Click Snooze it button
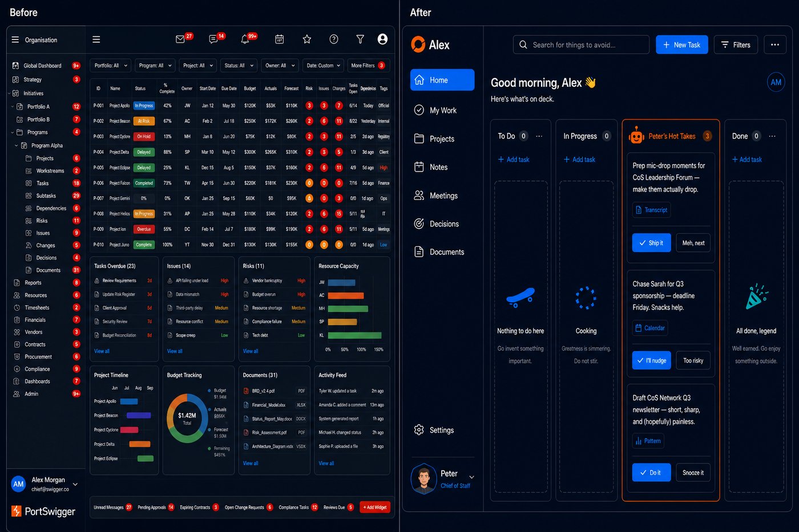Viewport: 799px width, 532px height. 693,473
